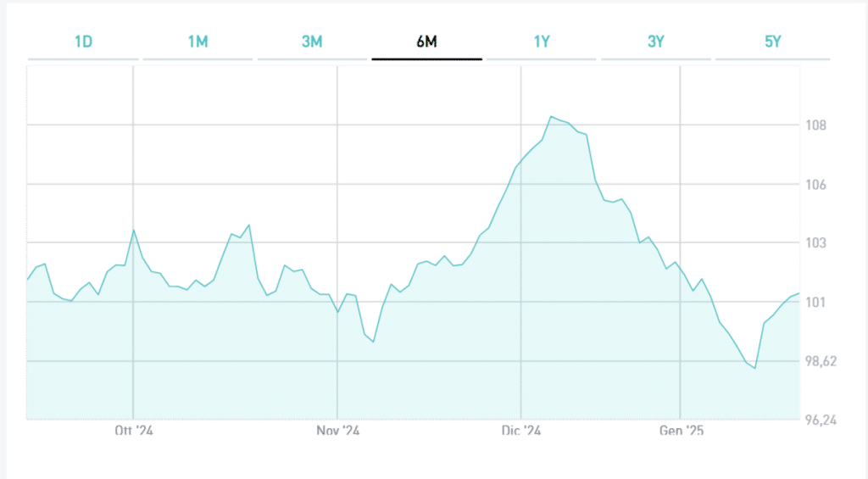Click the lowest trough point in January
868x479 pixels.
(754, 369)
